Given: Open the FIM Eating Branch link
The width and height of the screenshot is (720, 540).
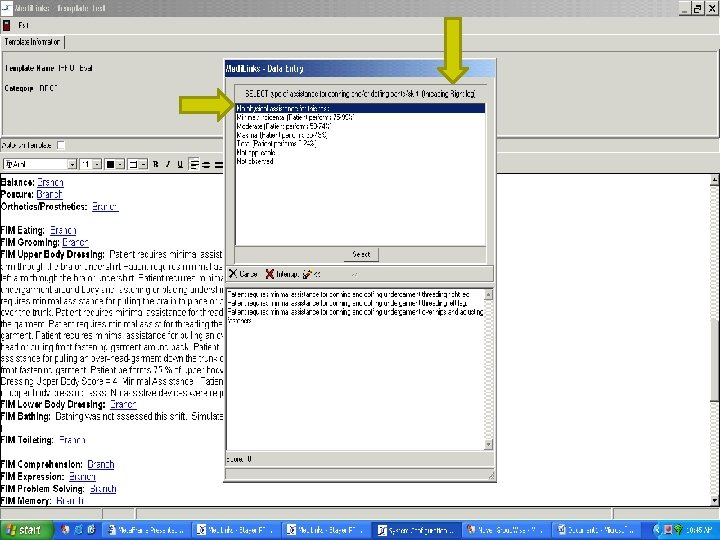Looking at the screenshot, I should click(63, 230).
